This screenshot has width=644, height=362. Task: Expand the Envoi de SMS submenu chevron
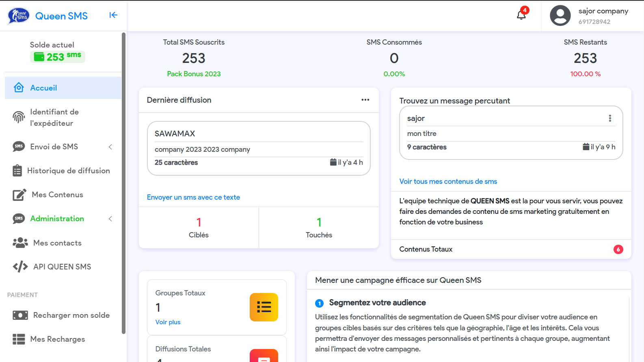[110, 147]
